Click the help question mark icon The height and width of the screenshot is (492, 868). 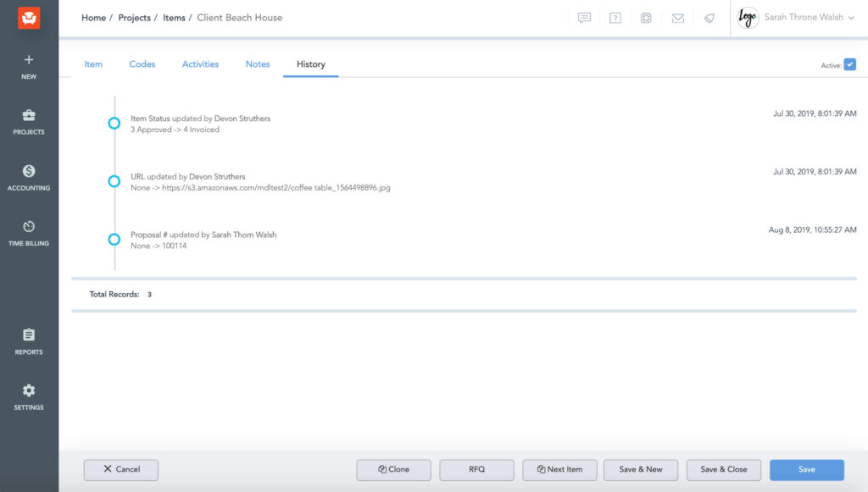pos(615,18)
